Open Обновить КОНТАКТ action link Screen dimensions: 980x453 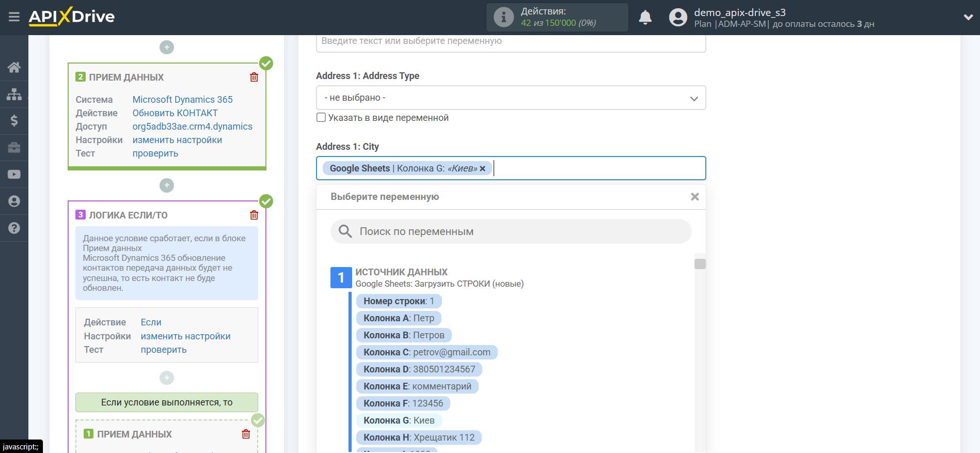[x=175, y=113]
